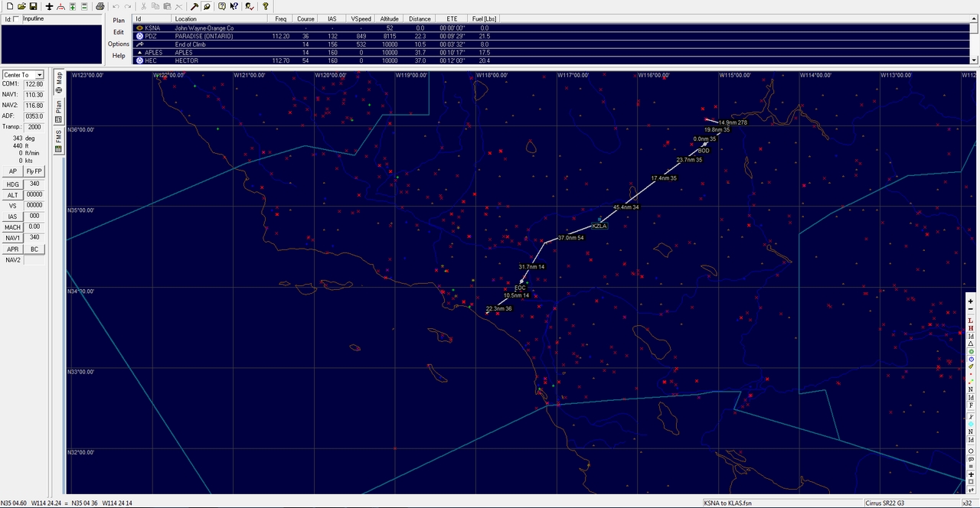Create a new flight plan file

(10, 6)
